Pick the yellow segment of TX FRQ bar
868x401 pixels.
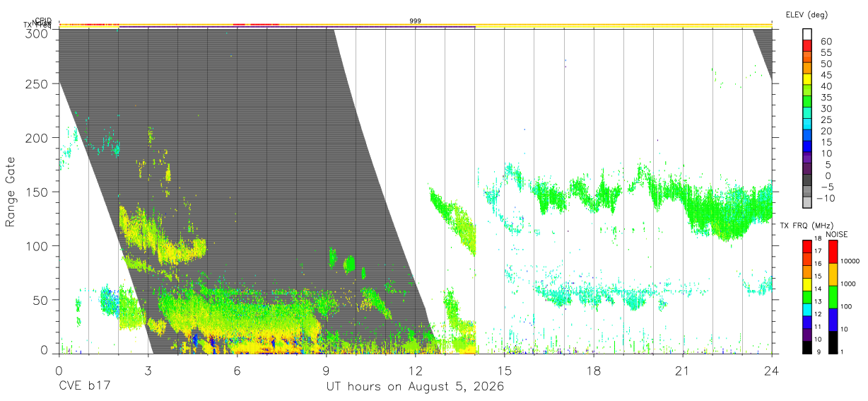click(807, 283)
